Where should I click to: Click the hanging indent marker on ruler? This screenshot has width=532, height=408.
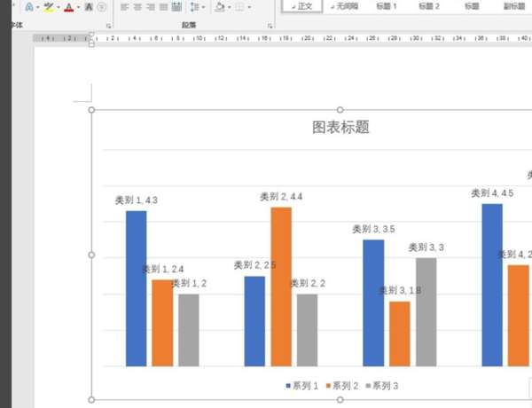[91, 40]
